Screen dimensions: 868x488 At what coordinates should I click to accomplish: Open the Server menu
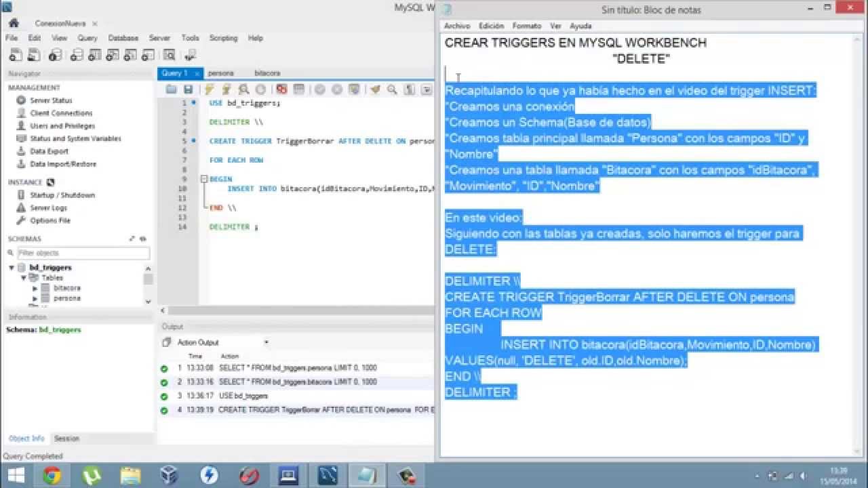pos(160,38)
